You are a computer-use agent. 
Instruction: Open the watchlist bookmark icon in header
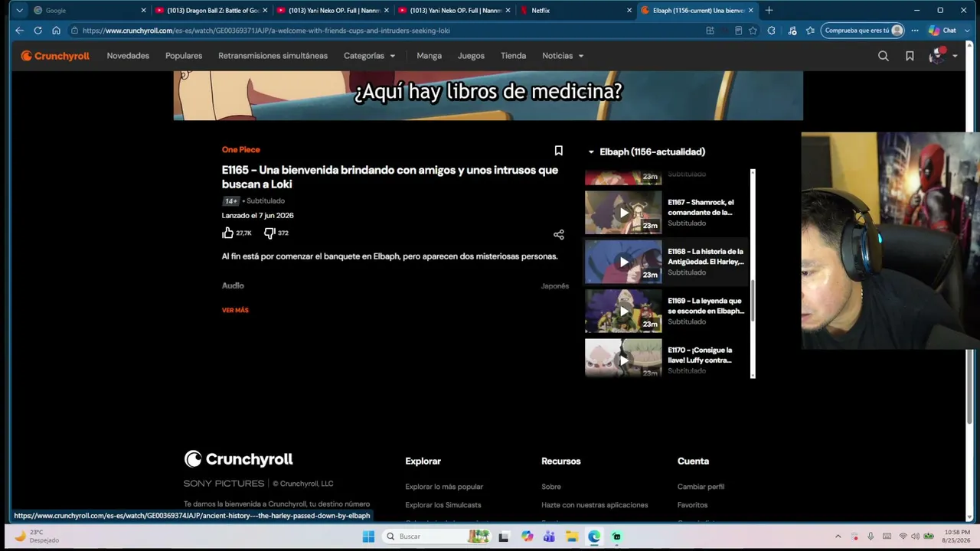point(910,56)
